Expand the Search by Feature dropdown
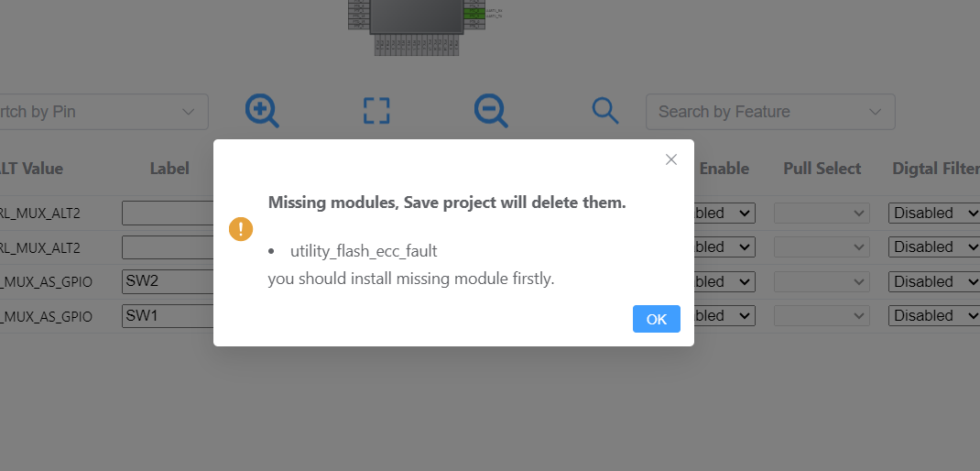Screen dimensions: 980x471 769,112
